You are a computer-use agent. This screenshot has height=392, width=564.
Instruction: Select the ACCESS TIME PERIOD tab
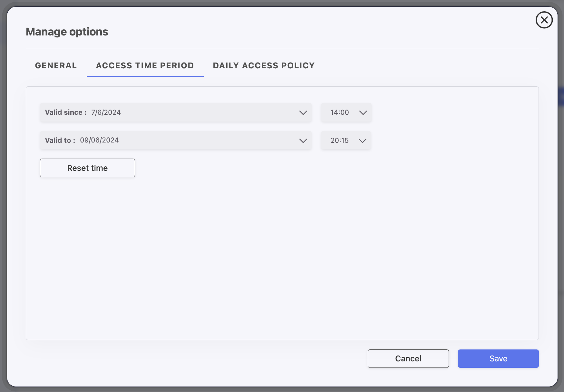(145, 65)
